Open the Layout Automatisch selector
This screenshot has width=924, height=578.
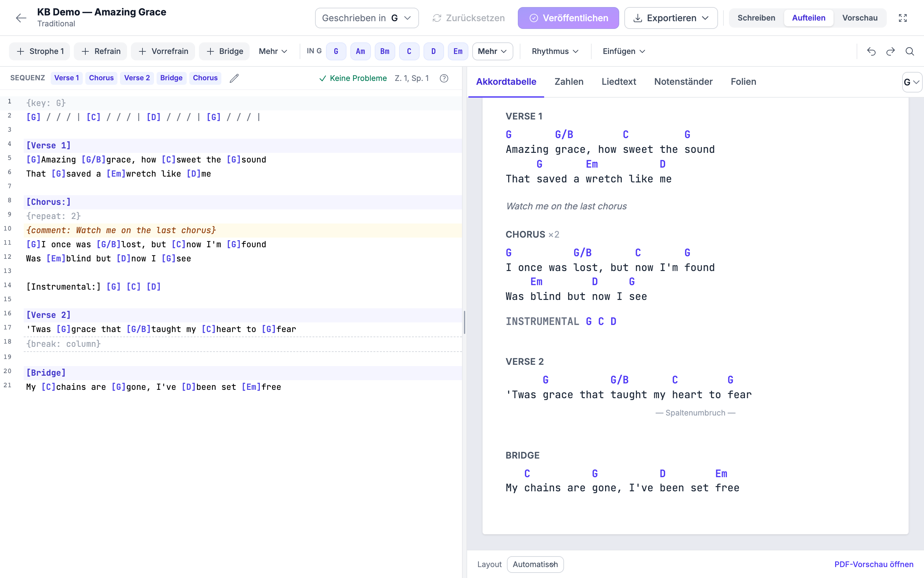coord(535,564)
